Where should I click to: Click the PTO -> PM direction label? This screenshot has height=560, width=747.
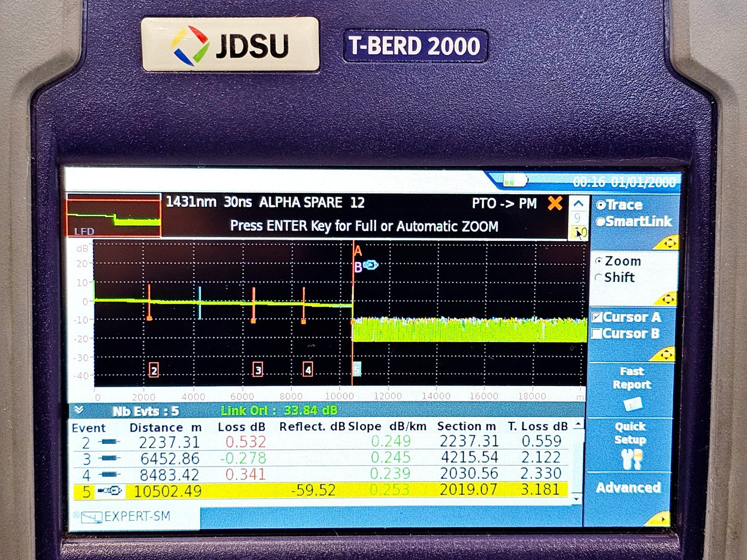click(x=504, y=203)
